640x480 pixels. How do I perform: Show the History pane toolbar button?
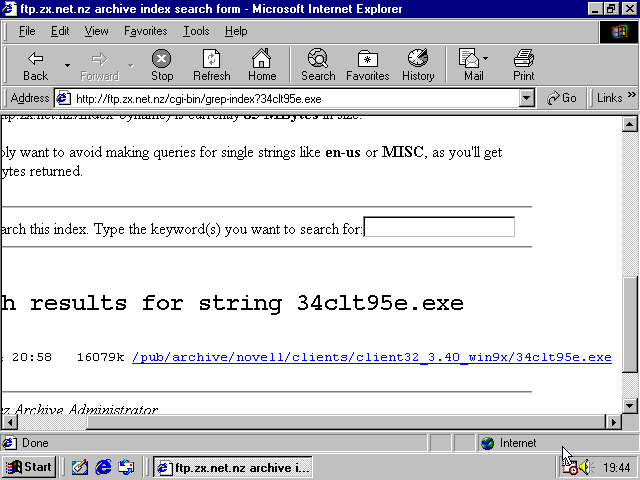[418, 65]
